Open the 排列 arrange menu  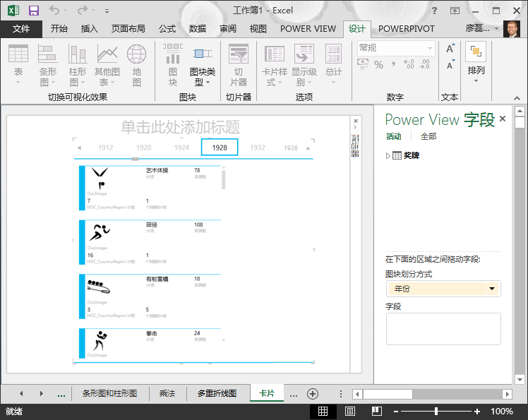coord(476,63)
